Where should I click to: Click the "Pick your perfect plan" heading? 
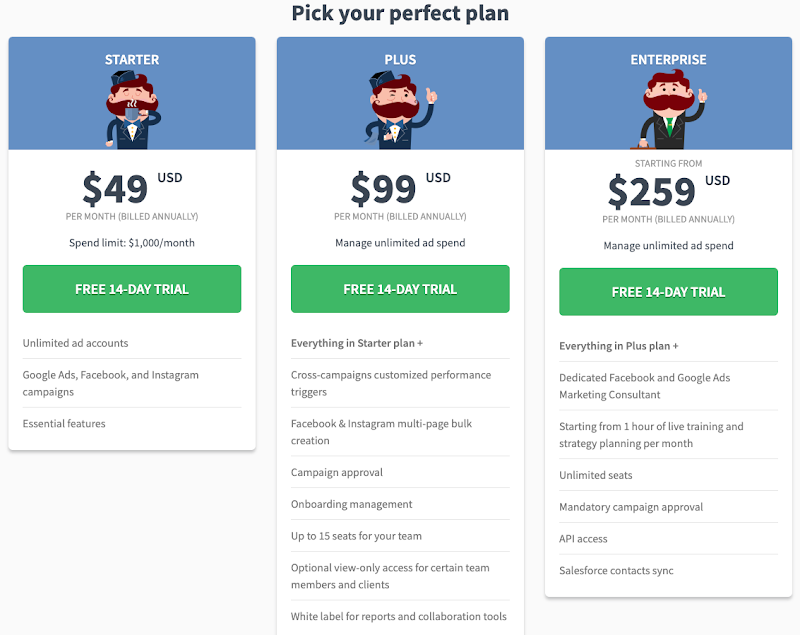point(400,13)
